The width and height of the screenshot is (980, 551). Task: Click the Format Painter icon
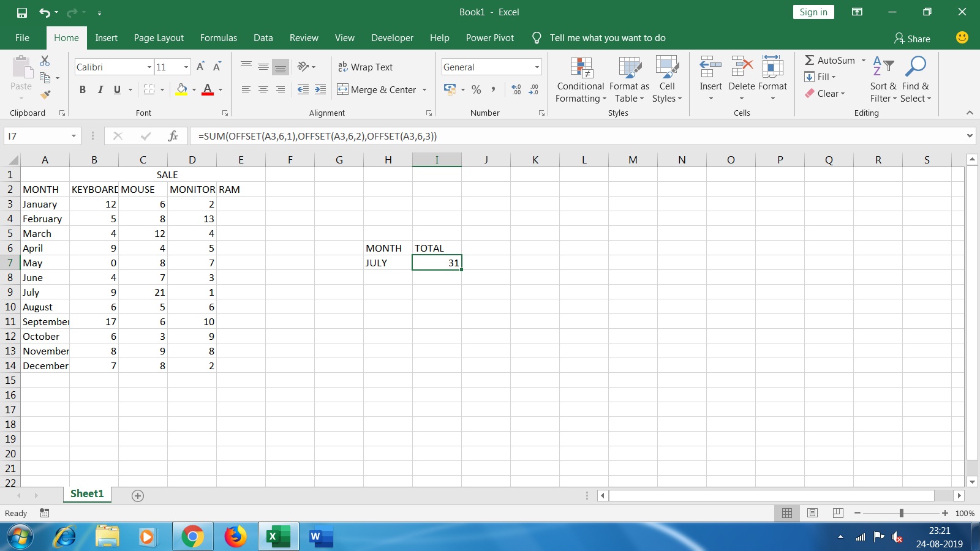coord(45,94)
